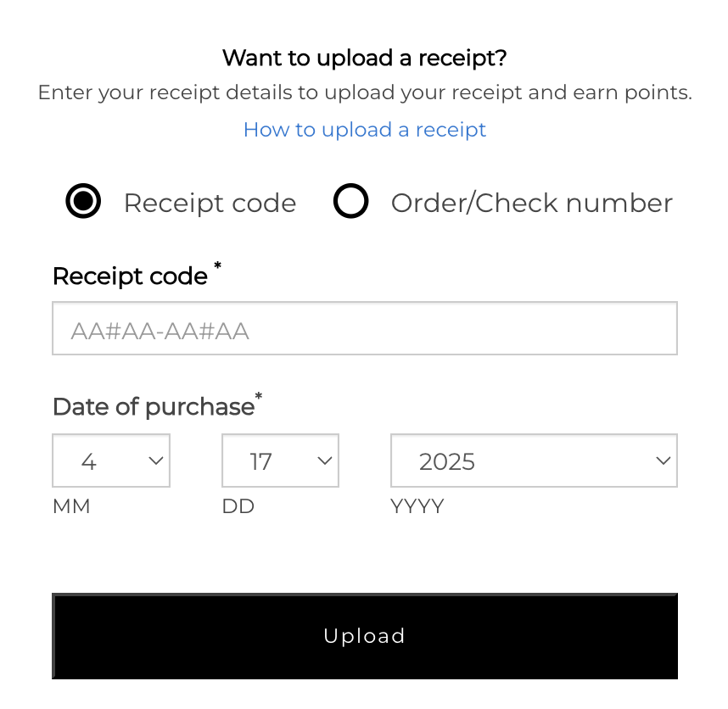
Task: Choose the Order/Check number radio option
Action: [350, 203]
